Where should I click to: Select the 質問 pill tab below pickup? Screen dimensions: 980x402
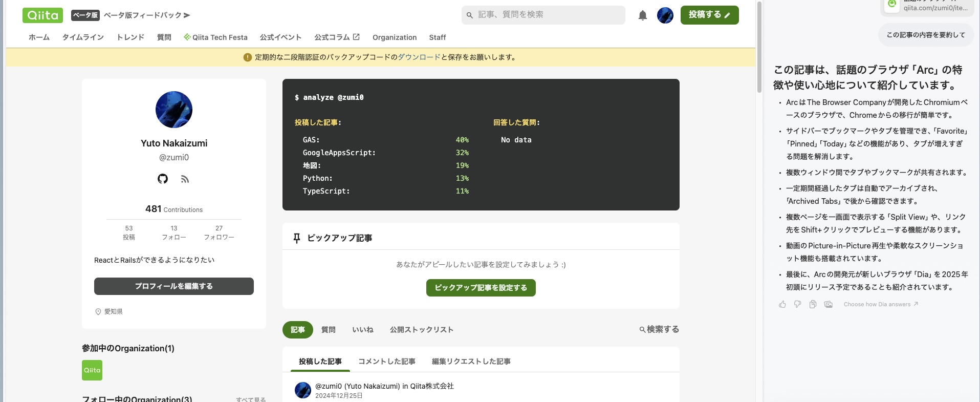(x=329, y=330)
